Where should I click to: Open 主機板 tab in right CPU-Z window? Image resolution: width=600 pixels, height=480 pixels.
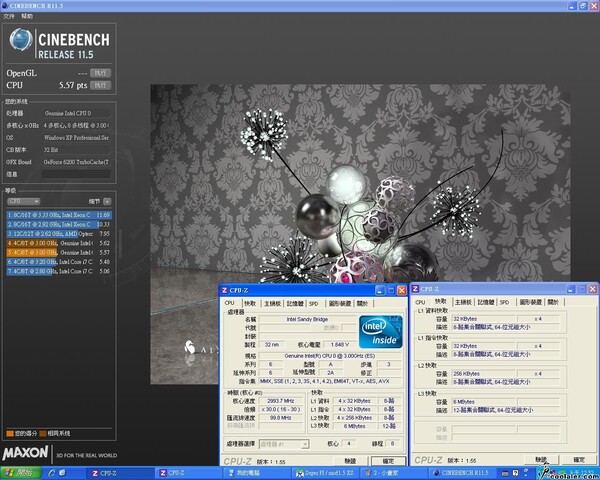(463, 302)
